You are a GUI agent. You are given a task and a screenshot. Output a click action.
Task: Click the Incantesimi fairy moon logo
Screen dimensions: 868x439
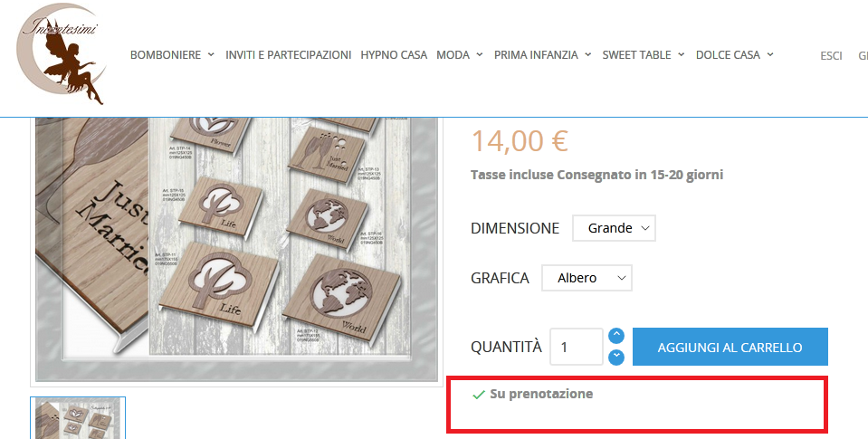coord(61,53)
